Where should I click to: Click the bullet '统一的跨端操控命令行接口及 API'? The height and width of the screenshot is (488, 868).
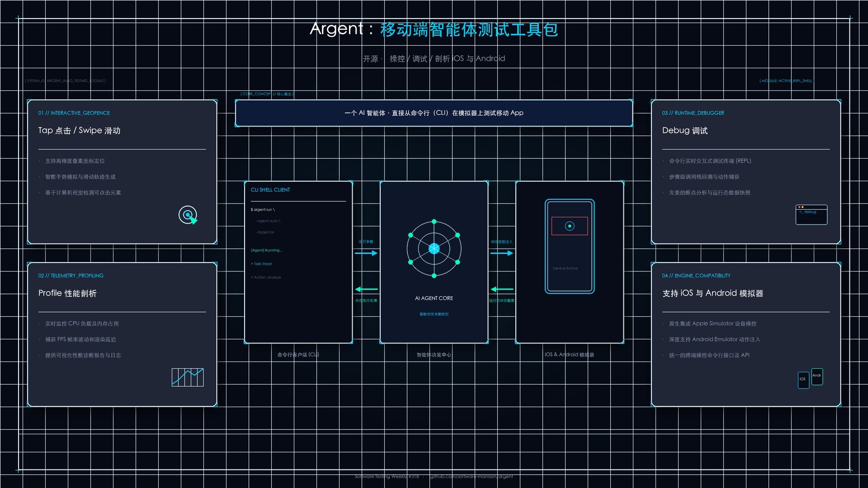tap(709, 355)
